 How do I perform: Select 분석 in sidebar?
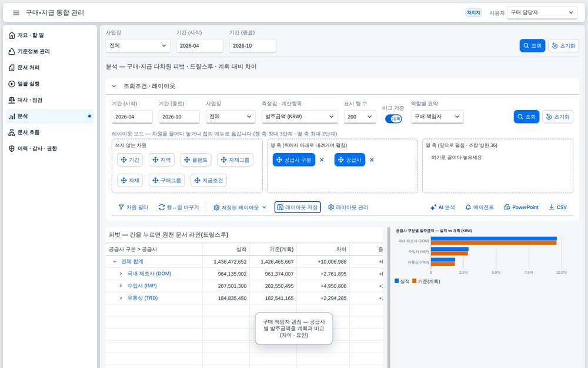point(49,116)
